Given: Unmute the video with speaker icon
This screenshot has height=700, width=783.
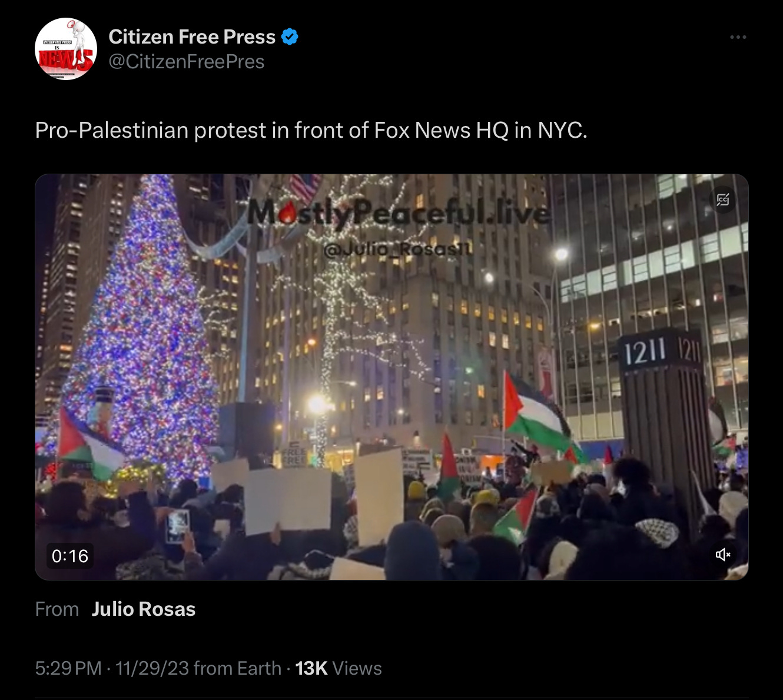Looking at the screenshot, I should point(723,555).
